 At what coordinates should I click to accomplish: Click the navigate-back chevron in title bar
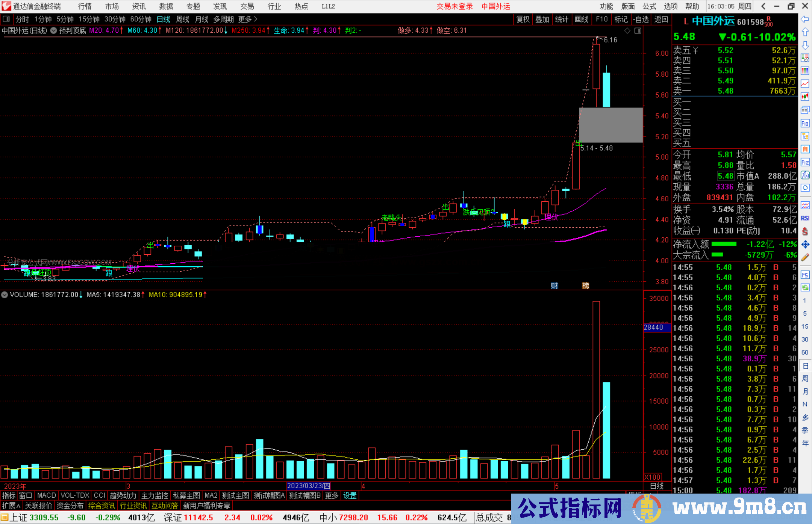point(763,6)
